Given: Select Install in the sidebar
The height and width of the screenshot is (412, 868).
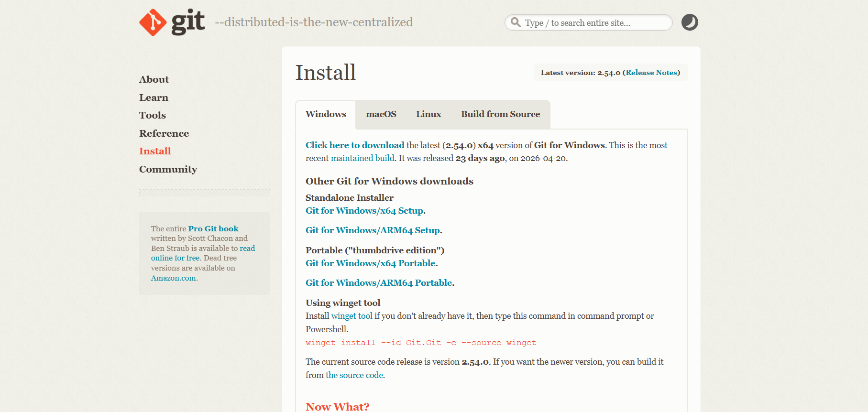Looking at the screenshot, I should click(155, 151).
